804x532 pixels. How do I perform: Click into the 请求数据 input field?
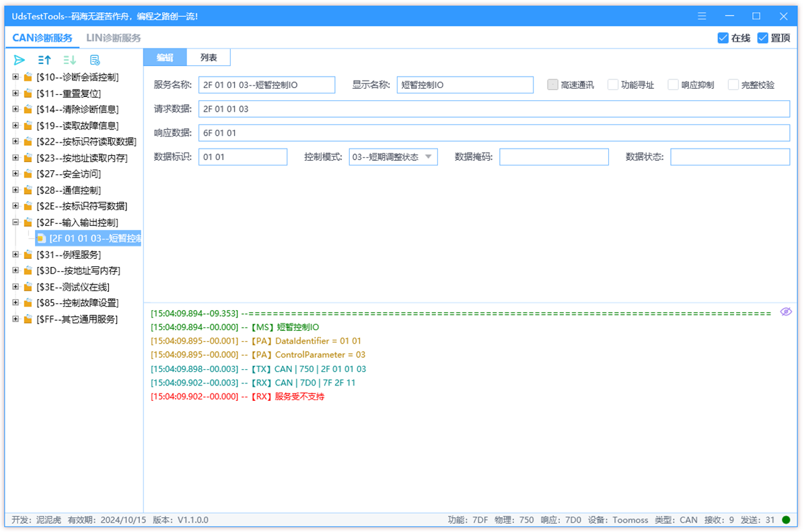click(494, 109)
